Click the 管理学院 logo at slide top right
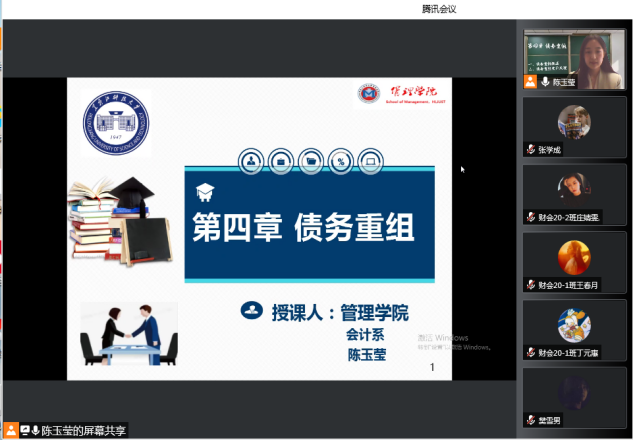The height and width of the screenshot is (440, 633). tap(396, 94)
